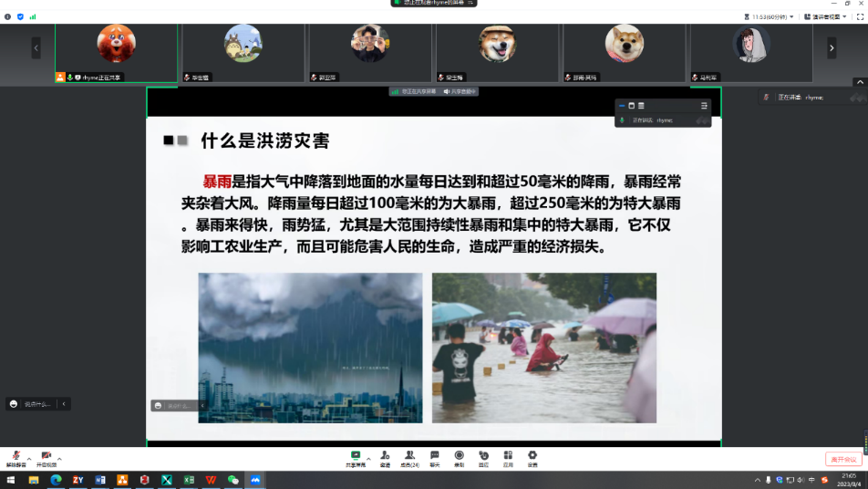Viewport: 868px width, 489px height.
Task: Click the 'say something' chat input box
Action: (37, 404)
